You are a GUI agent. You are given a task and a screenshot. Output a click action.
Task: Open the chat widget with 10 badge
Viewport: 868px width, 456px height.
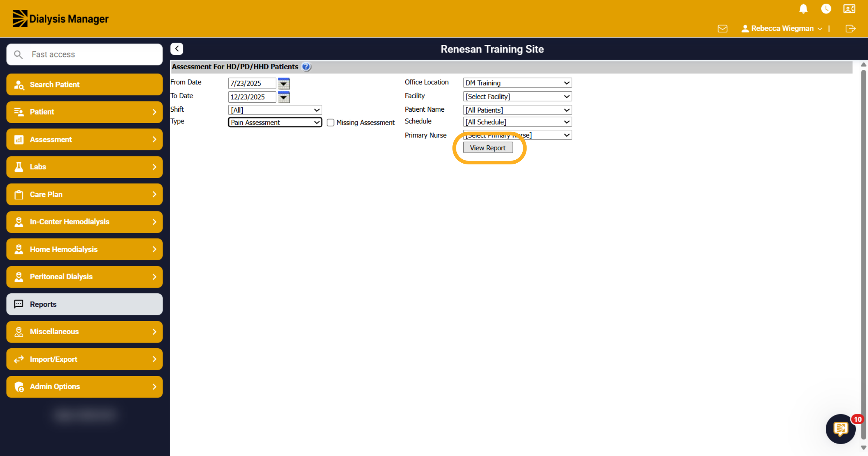(841, 429)
